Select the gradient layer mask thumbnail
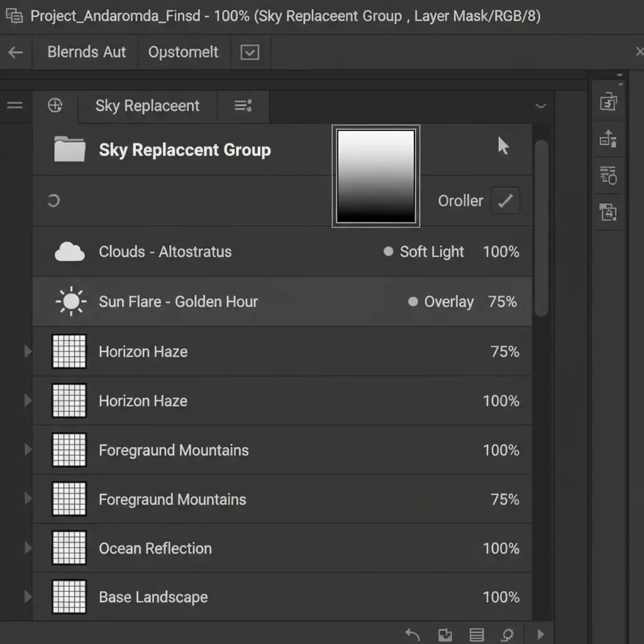The height and width of the screenshot is (644, 644). point(376,175)
